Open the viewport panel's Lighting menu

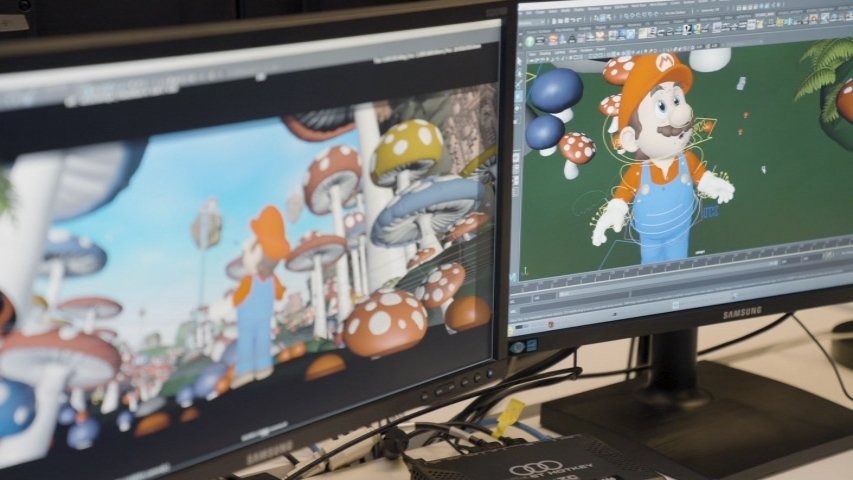pyautogui.click(x=559, y=52)
